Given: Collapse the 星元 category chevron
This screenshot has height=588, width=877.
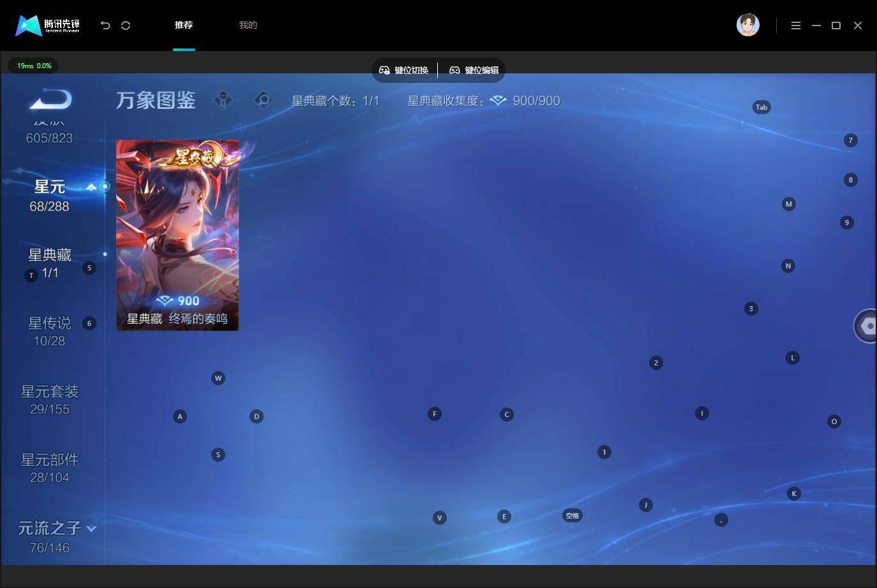Looking at the screenshot, I should tap(91, 187).
